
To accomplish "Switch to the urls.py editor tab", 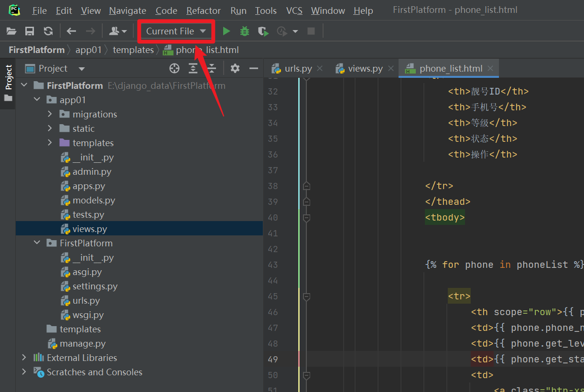I will click(x=298, y=69).
